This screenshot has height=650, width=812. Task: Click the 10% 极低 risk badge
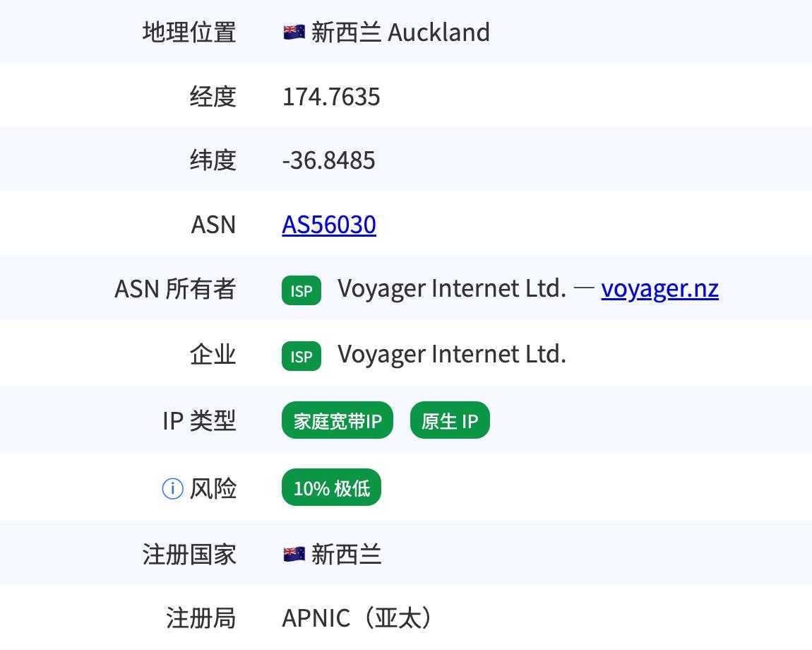point(331,487)
